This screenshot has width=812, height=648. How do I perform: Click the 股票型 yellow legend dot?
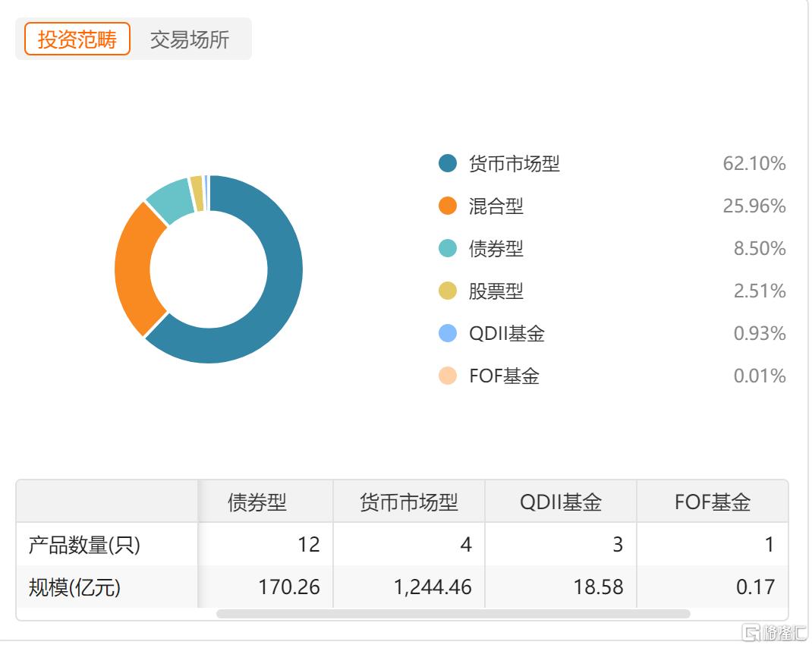448,291
